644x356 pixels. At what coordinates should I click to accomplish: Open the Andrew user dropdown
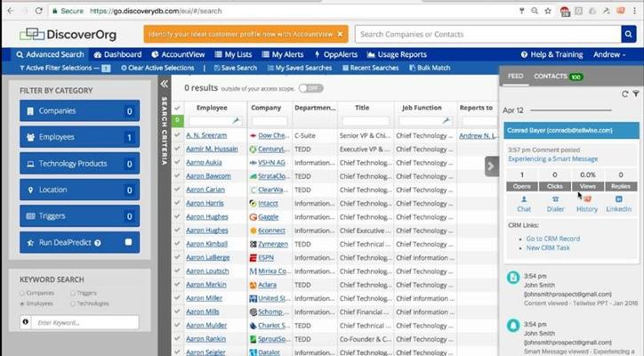point(609,54)
